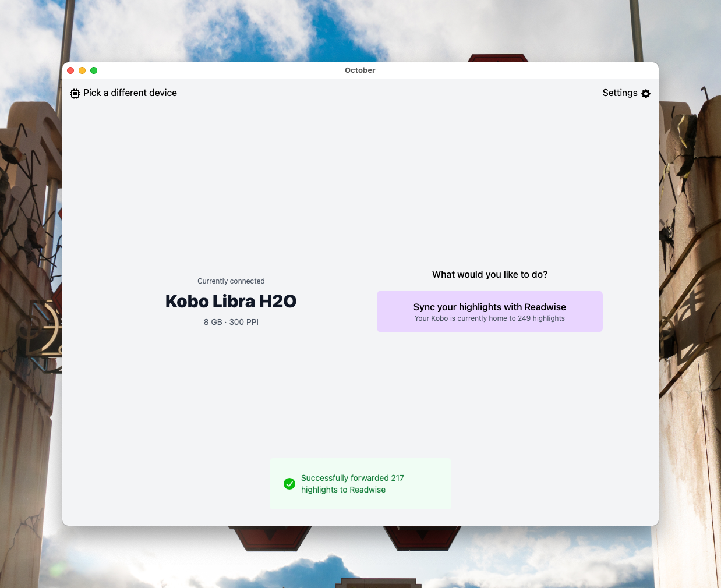Screen dimensions: 721x588
Task: Open the Settings text link
Action: (x=620, y=93)
